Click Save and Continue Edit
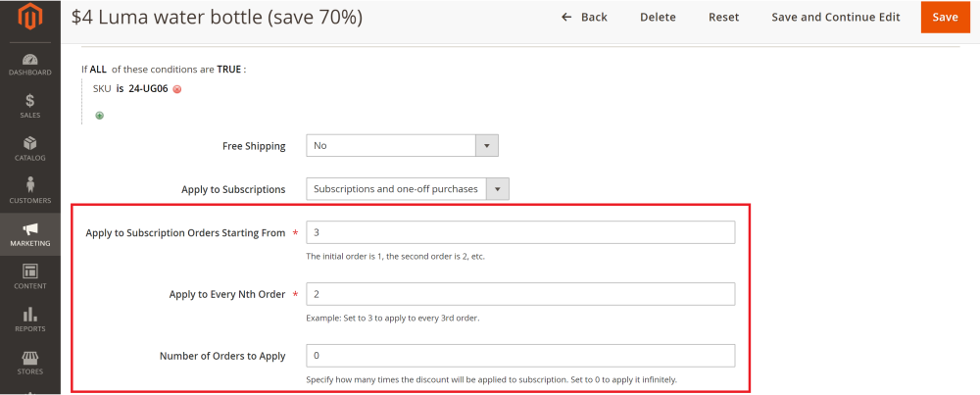The image size is (980, 395). tap(836, 18)
